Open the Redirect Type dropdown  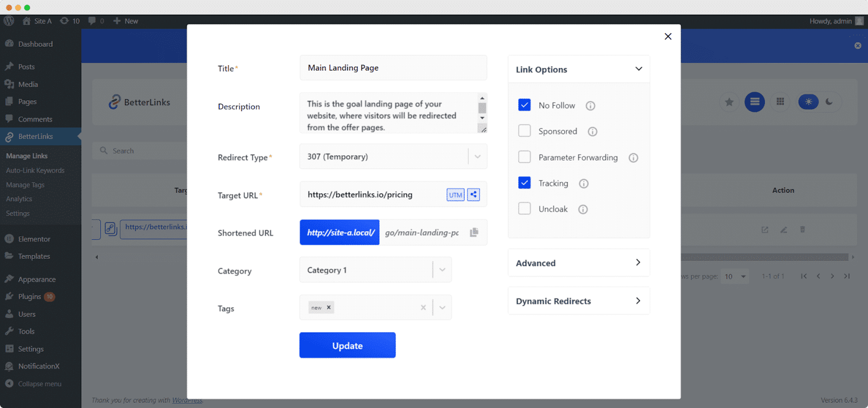click(477, 157)
